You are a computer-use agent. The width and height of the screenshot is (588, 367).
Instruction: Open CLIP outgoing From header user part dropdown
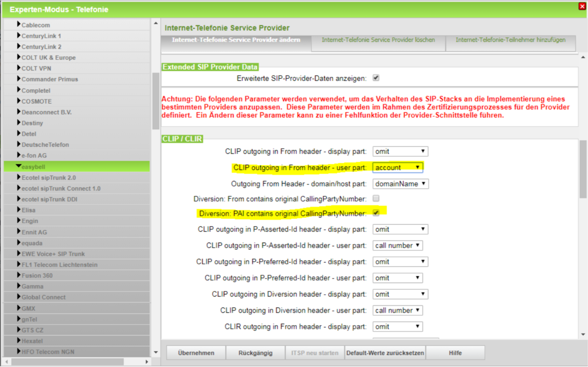click(397, 167)
